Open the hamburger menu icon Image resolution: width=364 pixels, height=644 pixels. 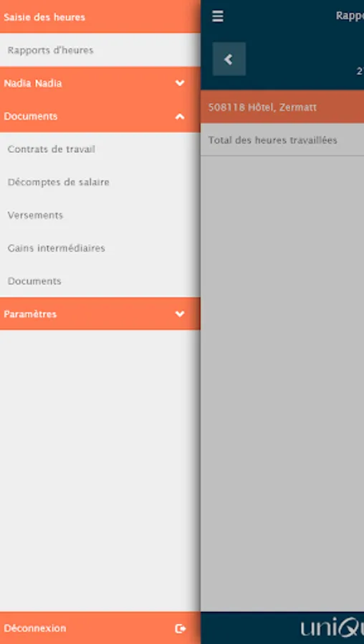[218, 16]
